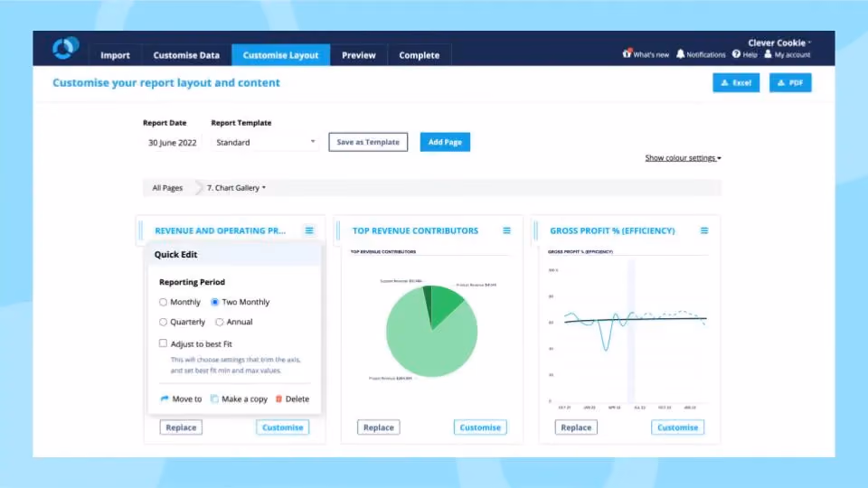Image resolution: width=868 pixels, height=488 pixels.
Task: Export report with the PDF button
Action: (790, 82)
